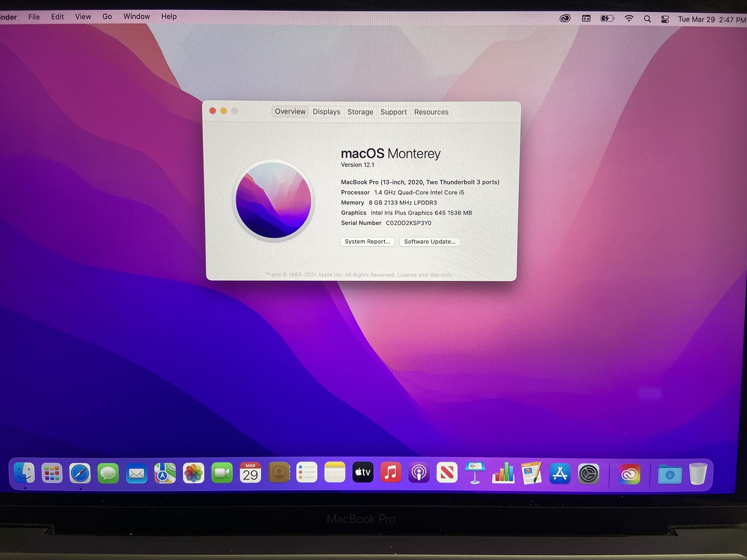Switch to the Displays tab
Image resolution: width=747 pixels, height=560 pixels.
point(326,112)
